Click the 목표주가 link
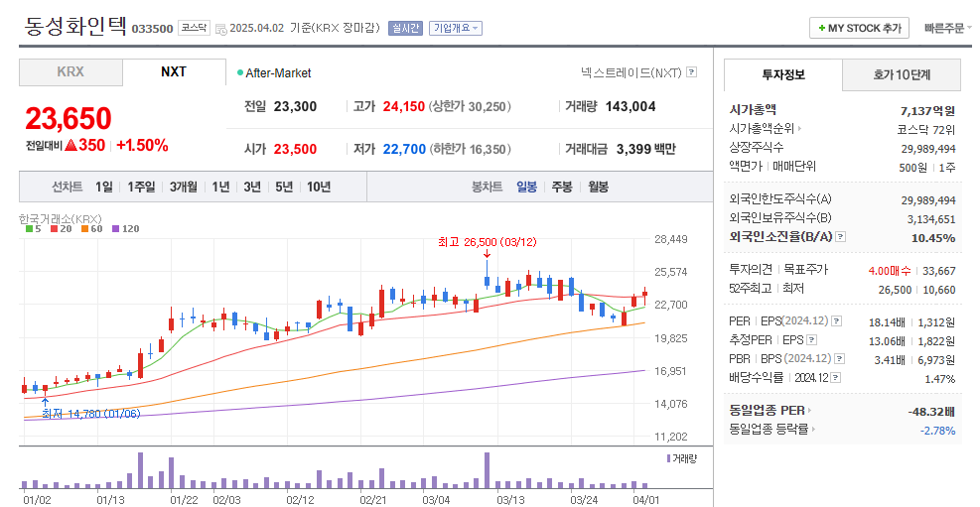The height and width of the screenshot is (507, 980). (x=806, y=270)
